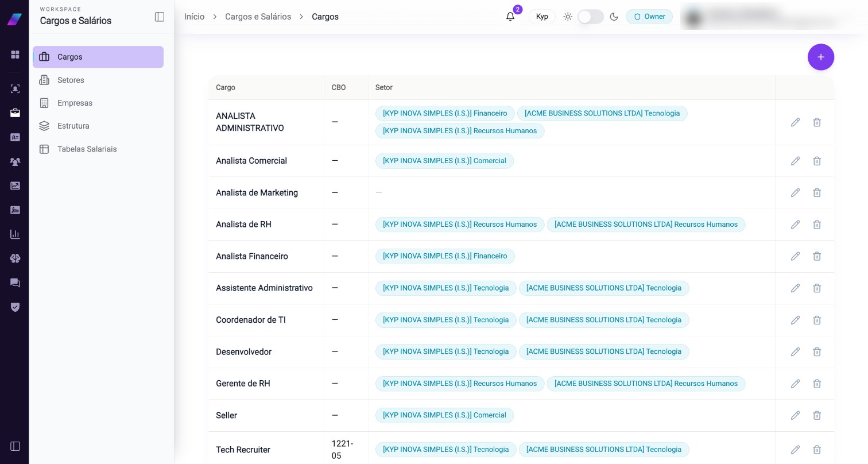Open Tabelas Salariais in sidebar
The height and width of the screenshot is (464, 868).
(x=98, y=149)
